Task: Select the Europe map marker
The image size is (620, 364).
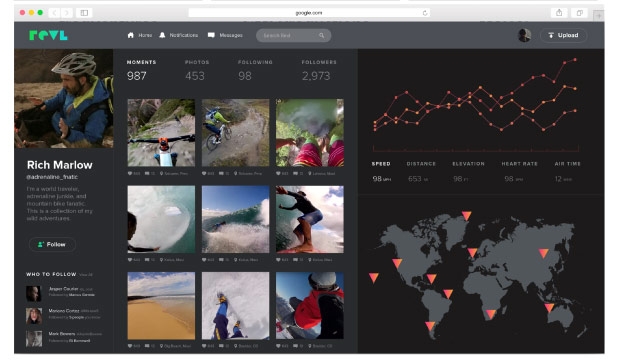Action: pyautogui.click(x=473, y=253)
